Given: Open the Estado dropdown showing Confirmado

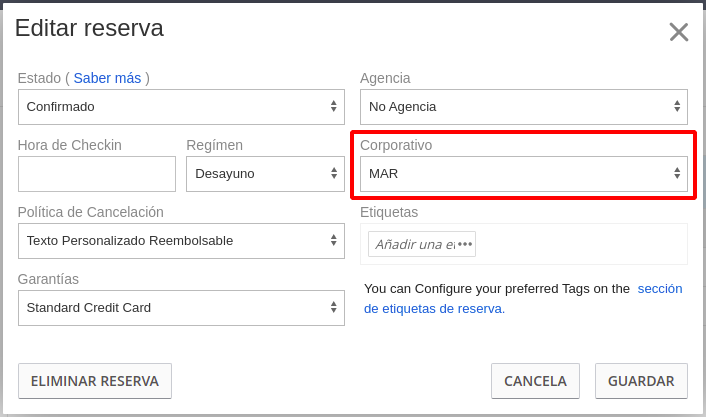Looking at the screenshot, I should click(x=181, y=107).
